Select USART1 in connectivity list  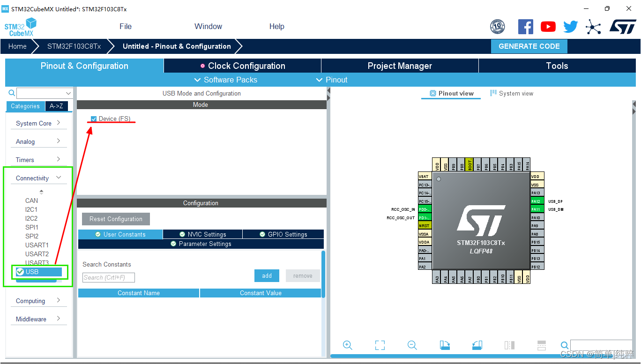pyautogui.click(x=37, y=245)
